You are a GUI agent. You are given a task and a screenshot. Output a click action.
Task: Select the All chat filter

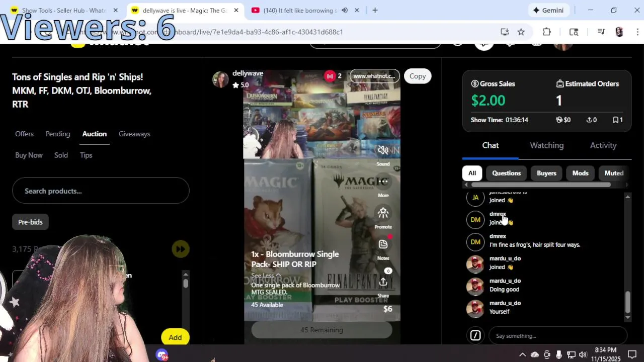(x=472, y=173)
